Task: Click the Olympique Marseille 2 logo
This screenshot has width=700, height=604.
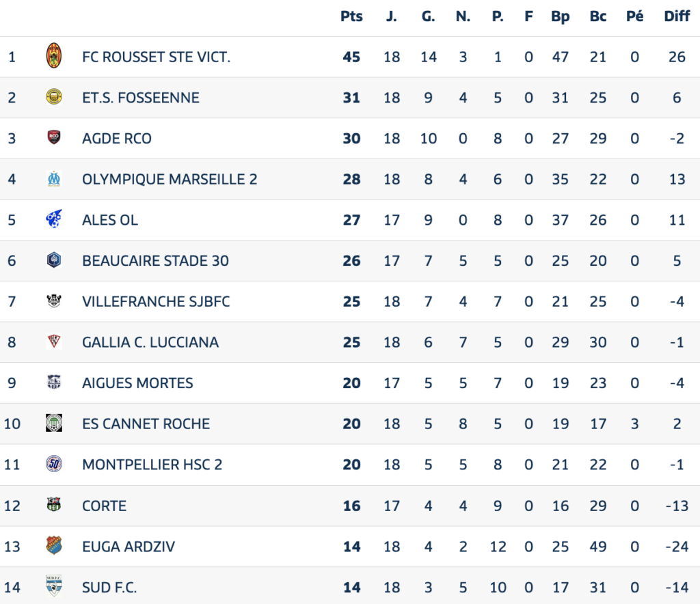Action: coord(54,179)
